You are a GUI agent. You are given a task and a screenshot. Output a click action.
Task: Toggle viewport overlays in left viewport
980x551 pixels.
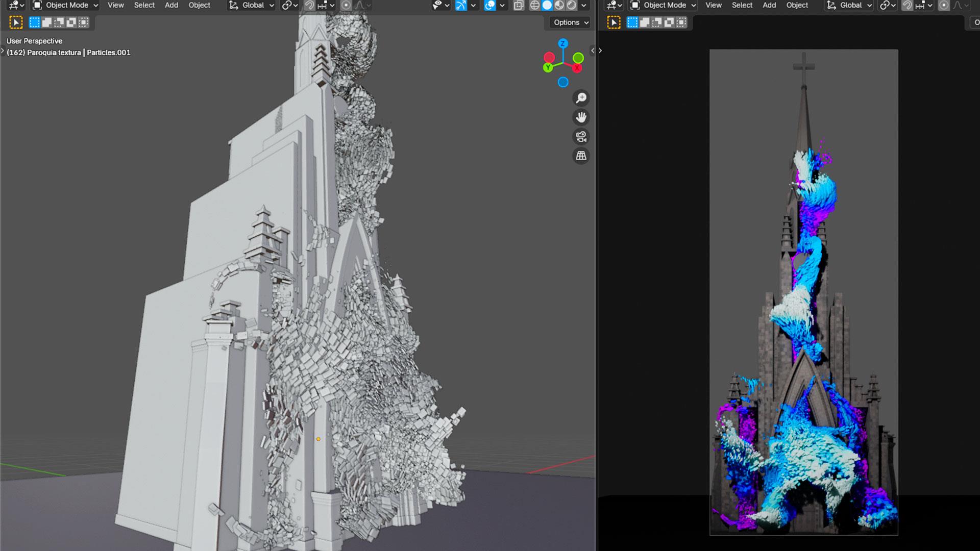[x=489, y=5]
